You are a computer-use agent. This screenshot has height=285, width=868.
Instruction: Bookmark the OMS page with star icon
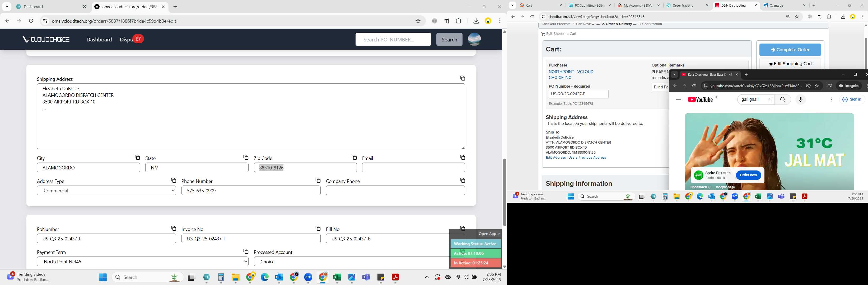click(418, 21)
